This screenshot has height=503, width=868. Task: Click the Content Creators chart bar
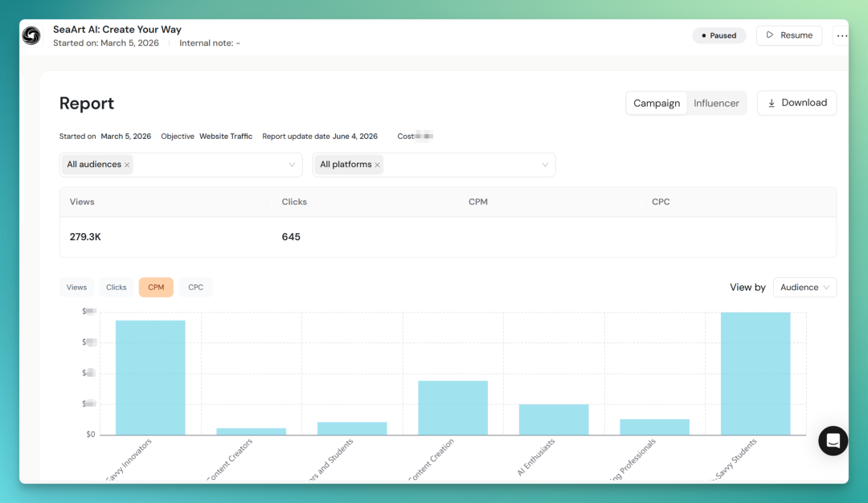(x=252, y=431)
